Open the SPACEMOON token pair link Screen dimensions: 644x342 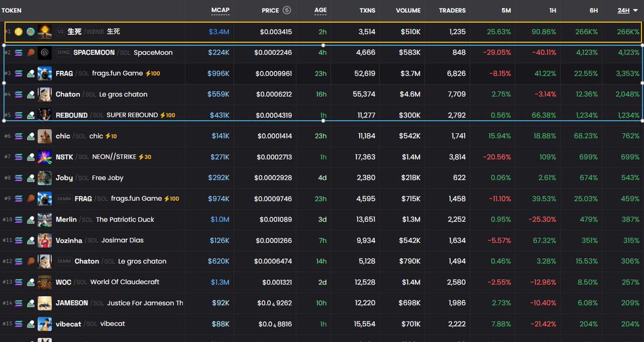point(115,53)
